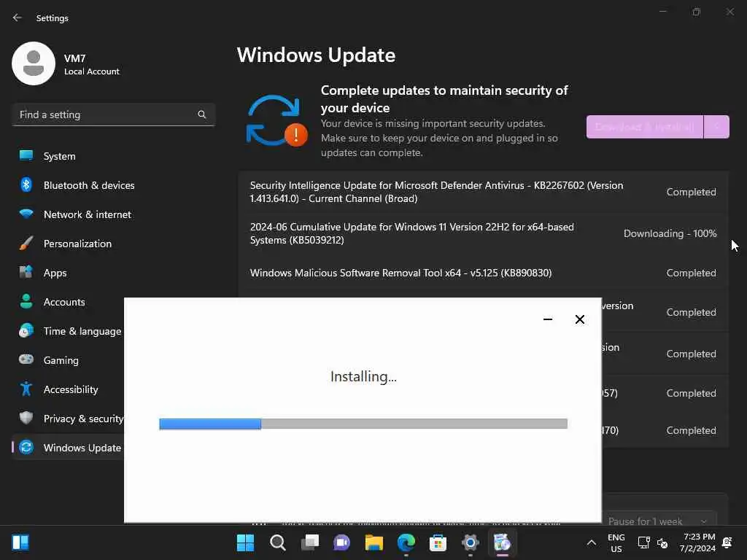The image size is (747, 560).
Task: Go back using the Settings back arrow
Action: (x=18, y=17)
